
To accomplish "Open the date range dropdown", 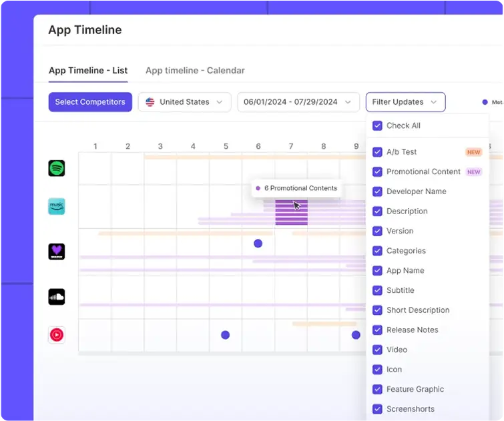I will [x=298, y=102].
